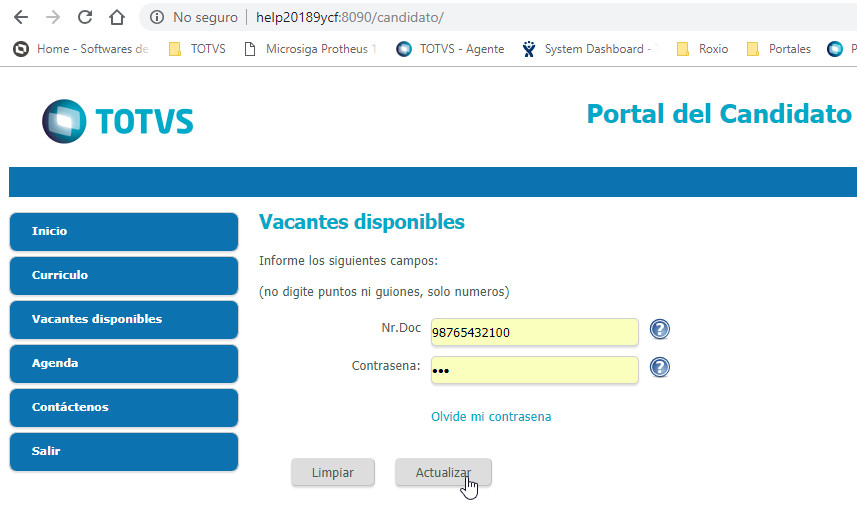The height and width of the screenshot is (516, 857).
Task: Open the Microsiga Protheus bookmark
Action: [x=310, y=49]
